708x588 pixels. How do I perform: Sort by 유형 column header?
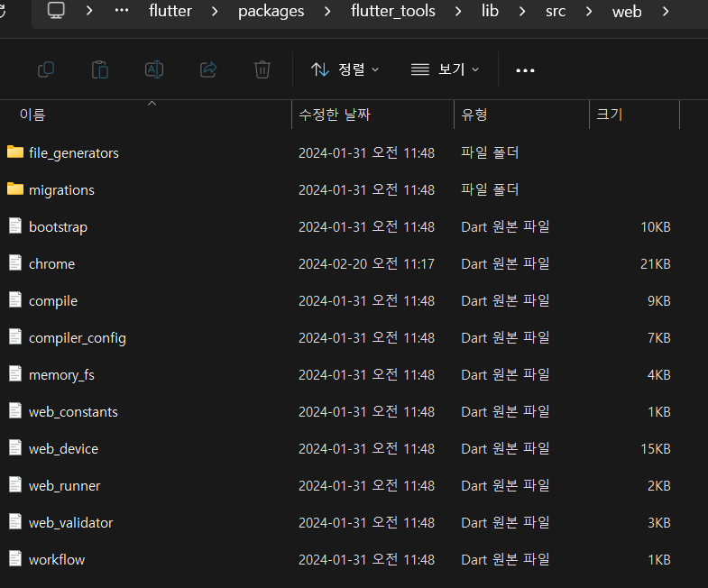(x=474, y=115)
